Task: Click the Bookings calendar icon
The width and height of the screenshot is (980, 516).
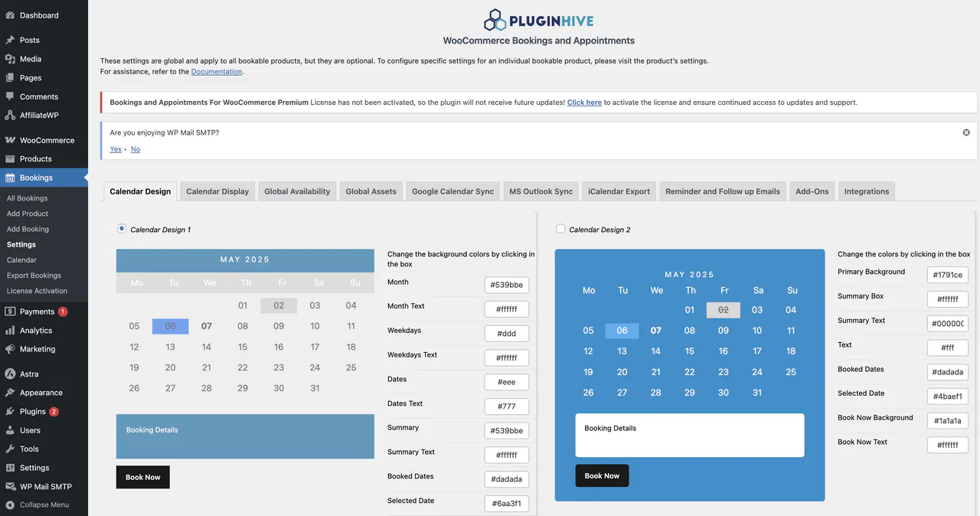Action: (x=10, y=178)
